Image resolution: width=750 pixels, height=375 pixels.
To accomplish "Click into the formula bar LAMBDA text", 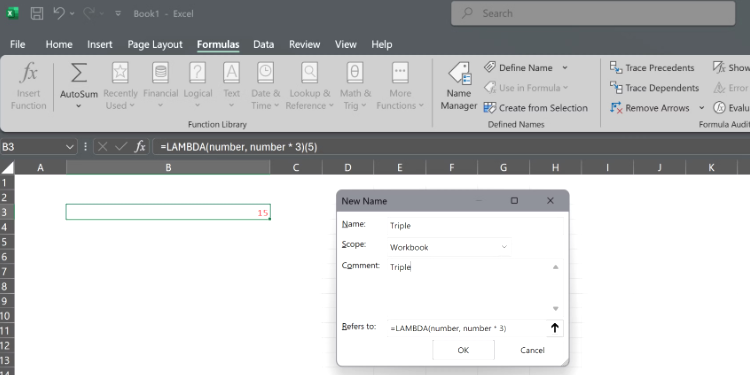I will (239, 147).
